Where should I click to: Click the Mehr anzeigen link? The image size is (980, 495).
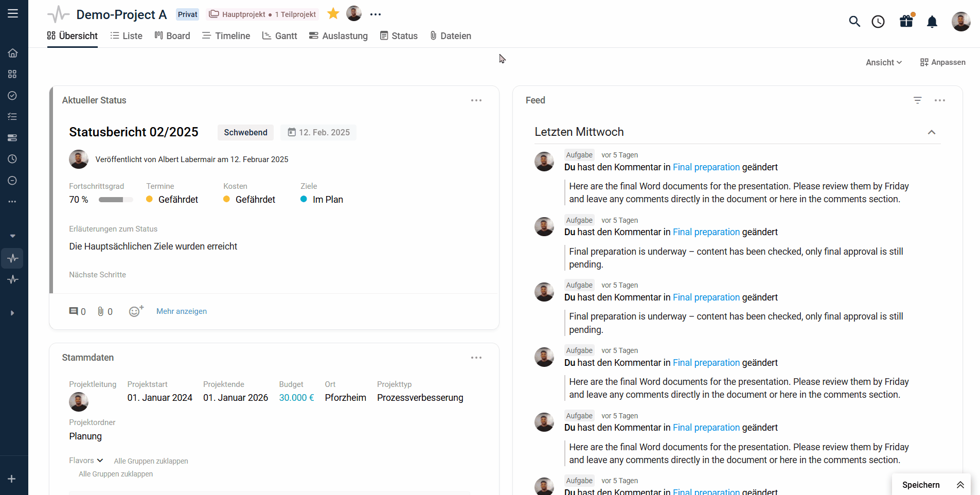182,311
